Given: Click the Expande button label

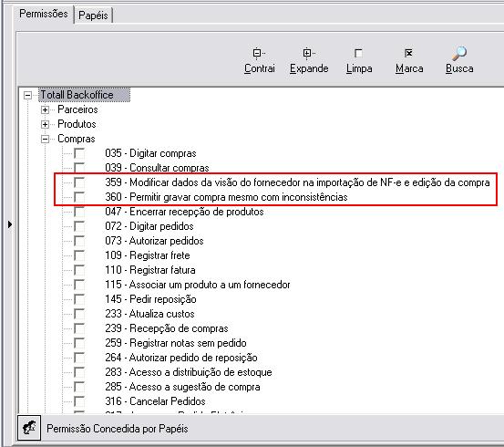Looking at the screenshot, I should [x=309, y=68].
